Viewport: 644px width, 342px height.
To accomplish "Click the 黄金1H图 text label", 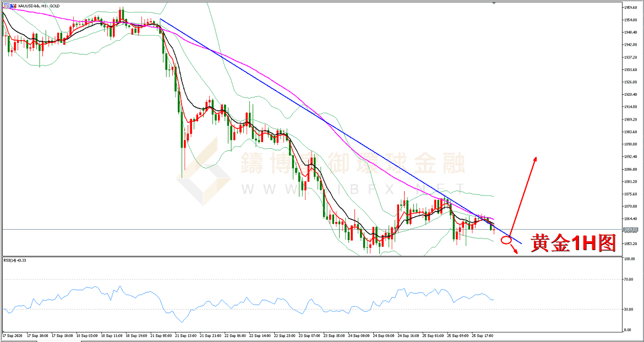I will (x=573, y=243).
